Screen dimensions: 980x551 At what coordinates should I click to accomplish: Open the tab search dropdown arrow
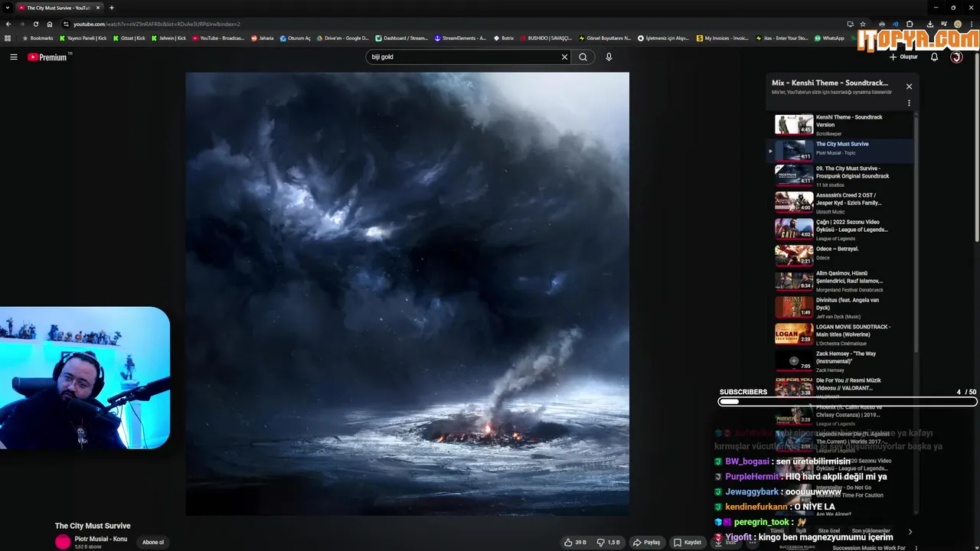[7, 8]
